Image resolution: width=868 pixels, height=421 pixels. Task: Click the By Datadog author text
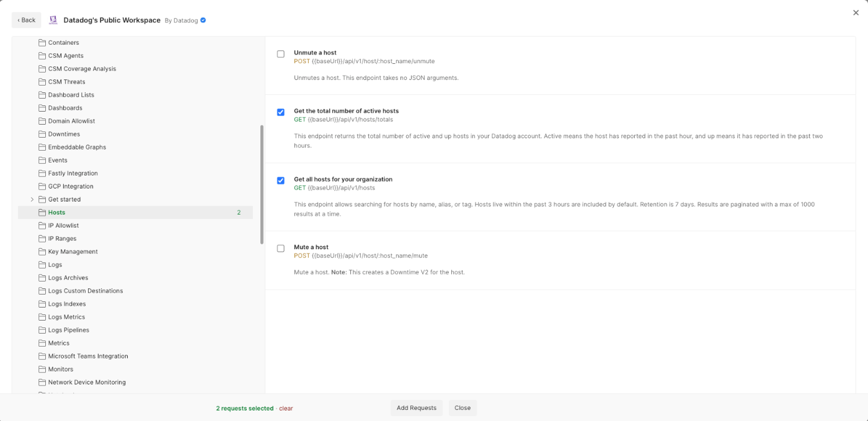click(181, 20)
